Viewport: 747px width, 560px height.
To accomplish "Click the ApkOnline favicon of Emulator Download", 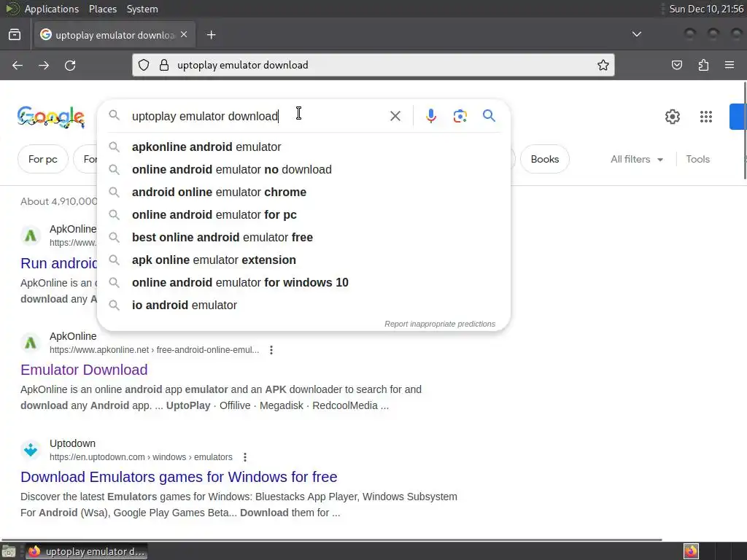I will click(x=31, y=343).
